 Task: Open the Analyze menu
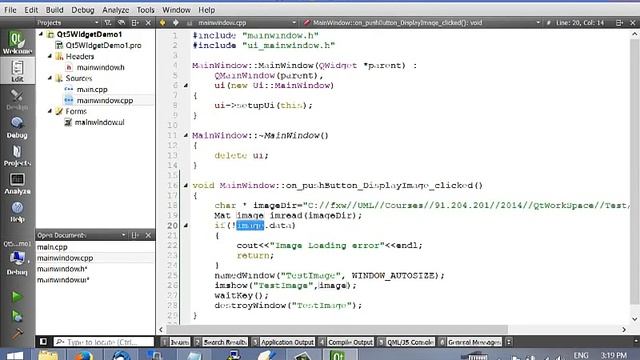point(116,10)
